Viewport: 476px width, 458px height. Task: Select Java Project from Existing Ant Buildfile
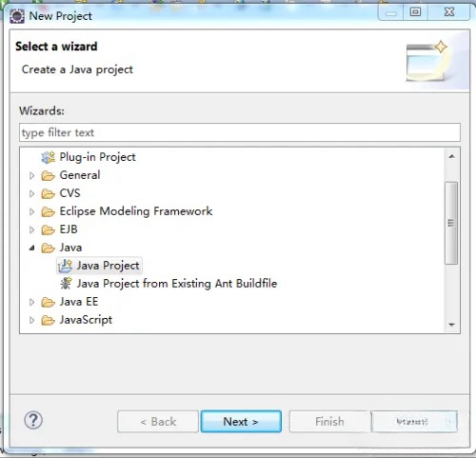177,284
